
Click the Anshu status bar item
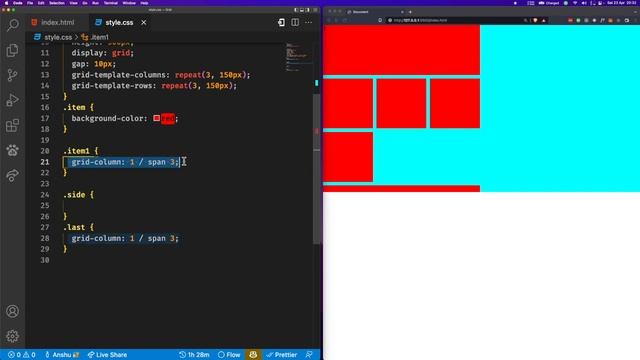[x=62, y=355]
